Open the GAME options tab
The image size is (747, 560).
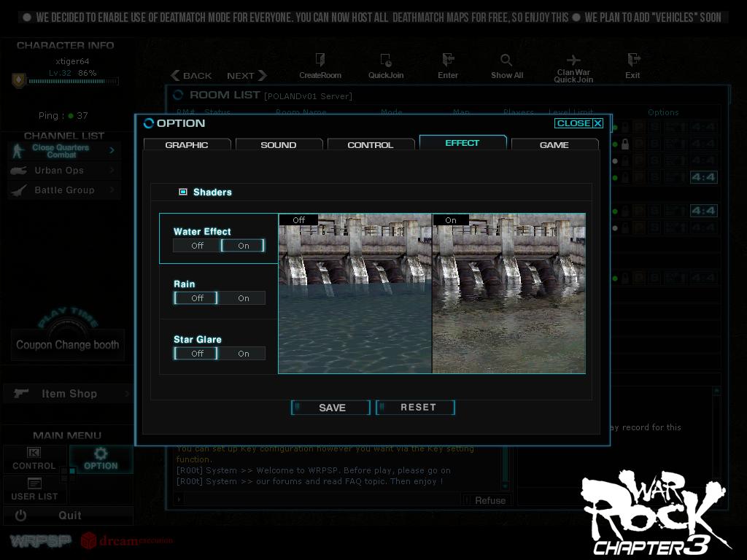(554, 144)
